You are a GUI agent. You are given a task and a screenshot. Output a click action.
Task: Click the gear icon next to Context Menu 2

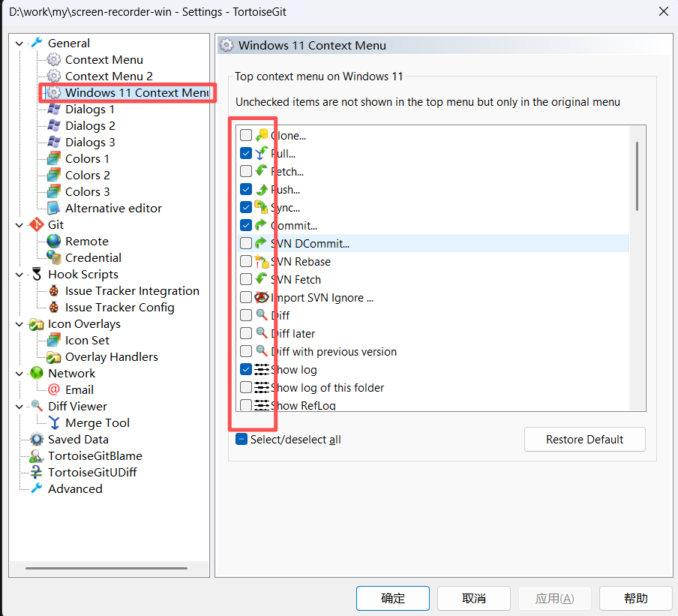pyautogui.click(x=53, y=76)
